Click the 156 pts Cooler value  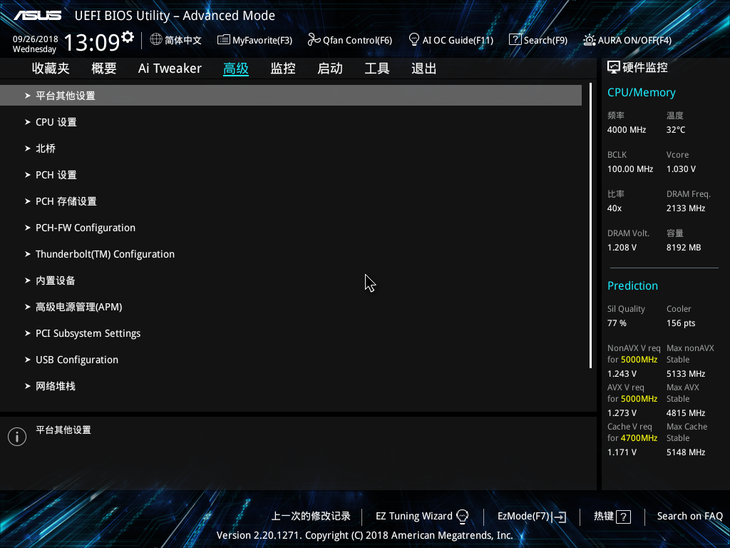[x=681, y=323]
